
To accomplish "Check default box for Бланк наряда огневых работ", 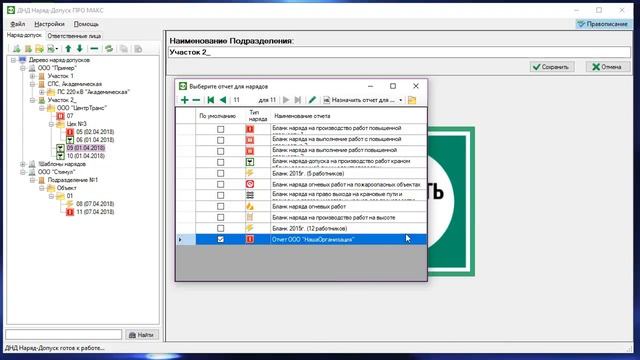I will [220, 207].
